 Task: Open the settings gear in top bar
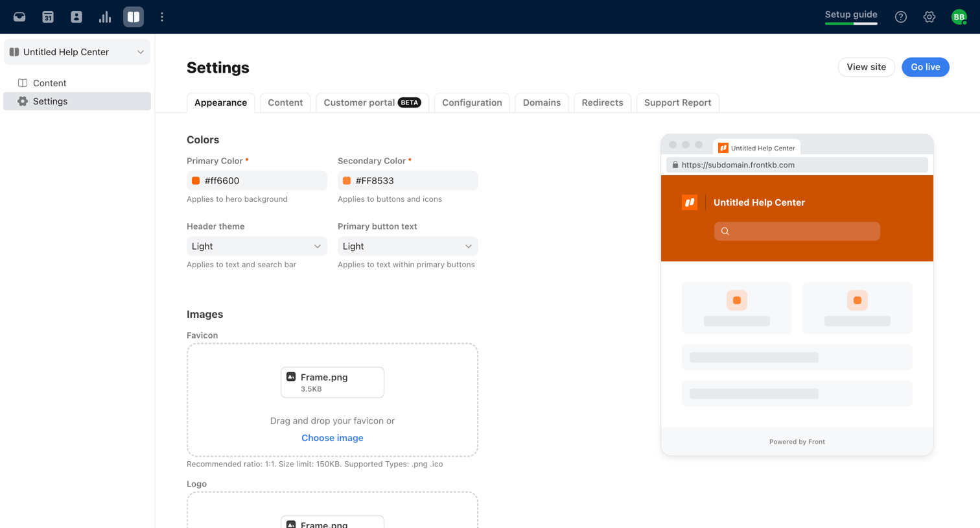point(929,17)
